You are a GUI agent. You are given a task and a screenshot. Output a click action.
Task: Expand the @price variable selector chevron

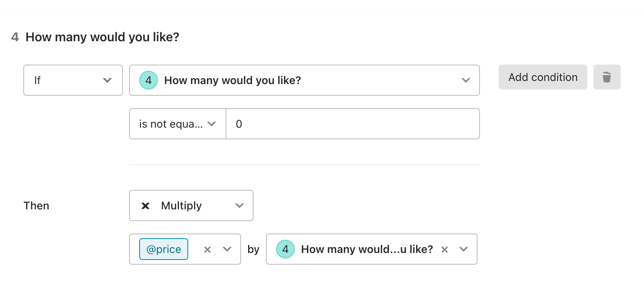click(x=227, y=249)
